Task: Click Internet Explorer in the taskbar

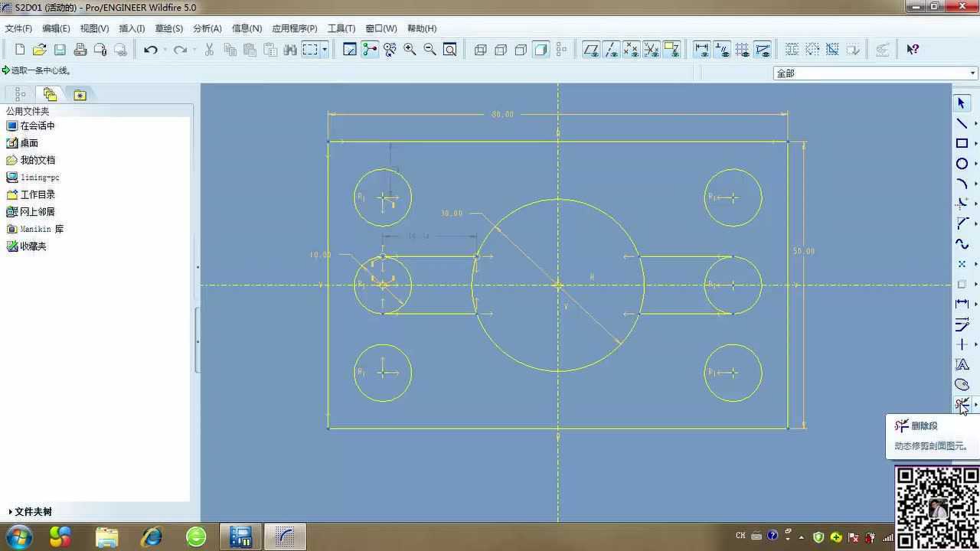Action: tap(152, 536)
